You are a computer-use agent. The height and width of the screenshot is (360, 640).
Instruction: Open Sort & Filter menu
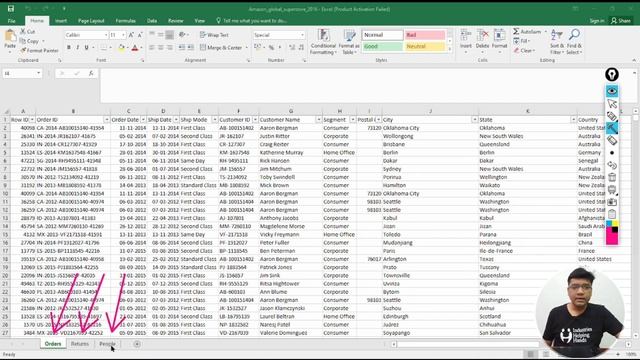[557, 42]
